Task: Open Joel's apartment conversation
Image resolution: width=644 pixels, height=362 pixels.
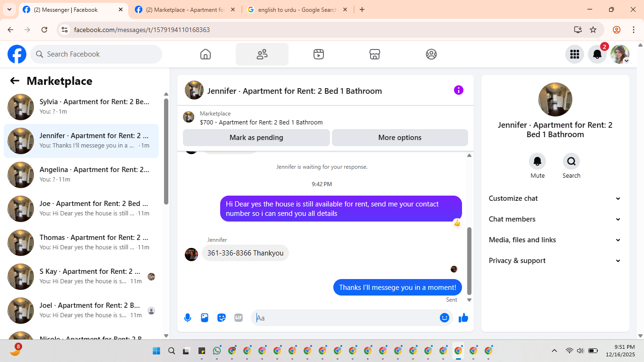Action: 81,311
